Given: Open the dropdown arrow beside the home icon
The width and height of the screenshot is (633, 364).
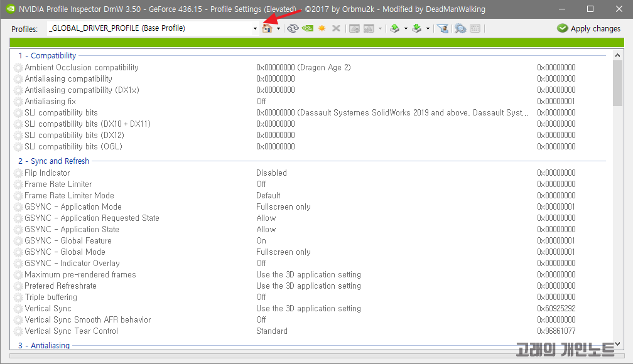Looking at the screenshot, I should (x=279, y=29).
